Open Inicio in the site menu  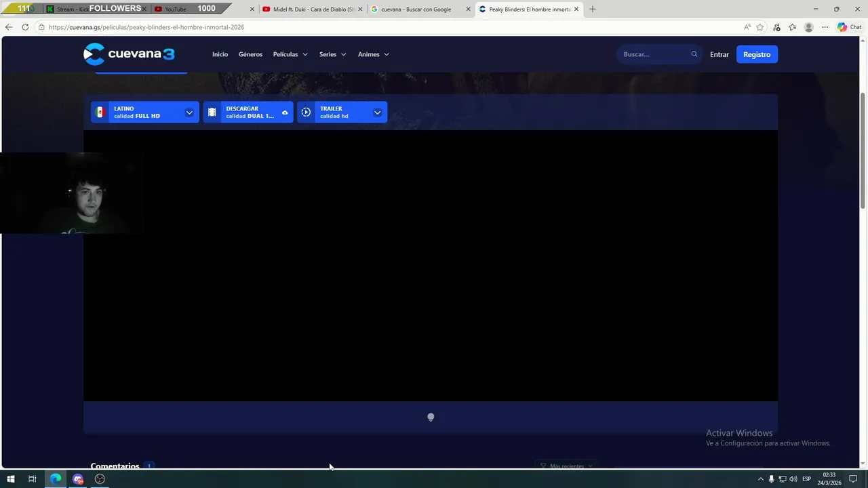tap(220, 54)
